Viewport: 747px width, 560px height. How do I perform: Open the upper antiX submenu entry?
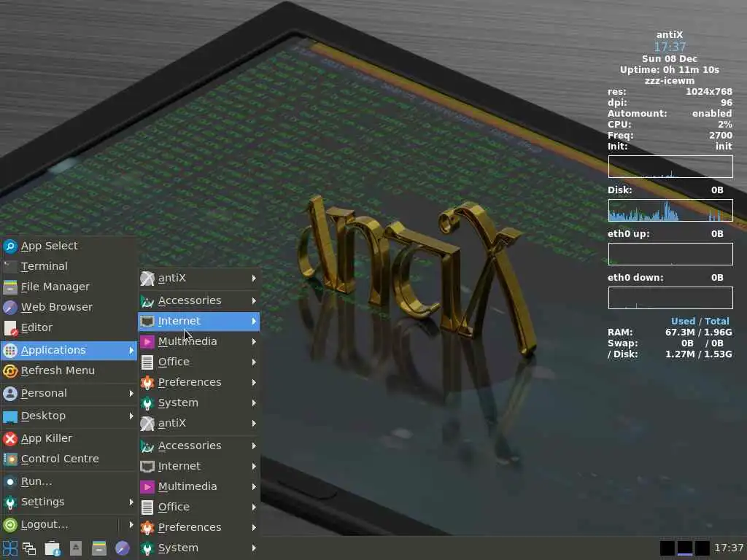click(198, 278)
